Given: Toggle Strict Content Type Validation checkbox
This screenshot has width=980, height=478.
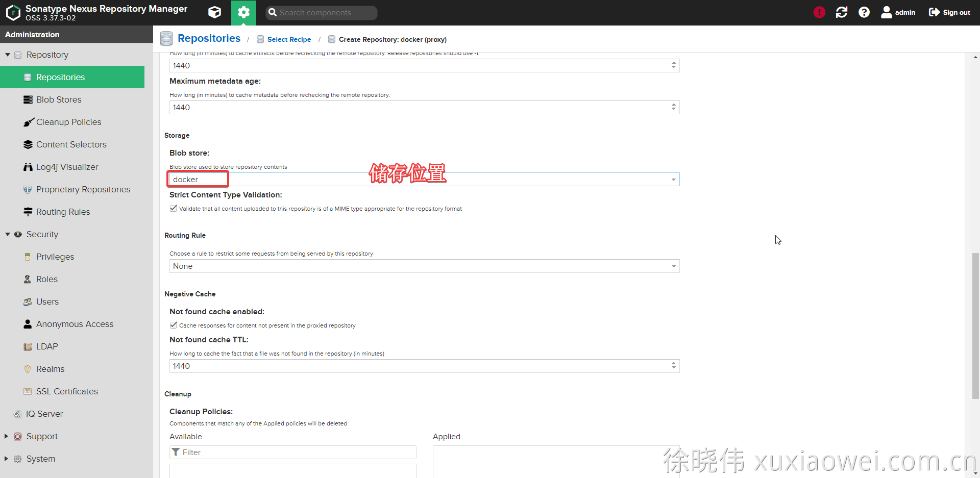Looking at the screenshot, I should [x=174, y=208].
